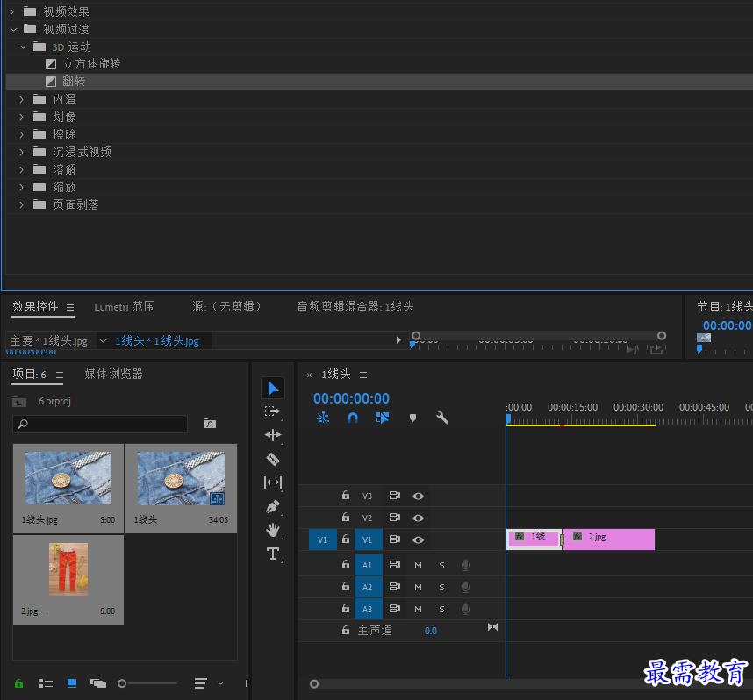The height and width of the screenshot is (700, 753).
Task: Hide V2 track output eye
Action: [x=419, y=518]
